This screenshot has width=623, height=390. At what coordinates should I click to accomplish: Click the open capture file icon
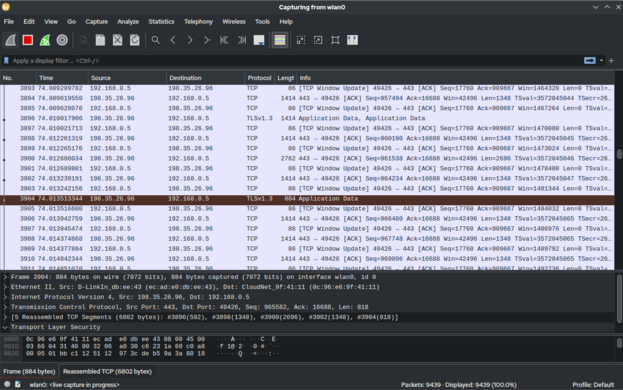click(x=83, y=40)
